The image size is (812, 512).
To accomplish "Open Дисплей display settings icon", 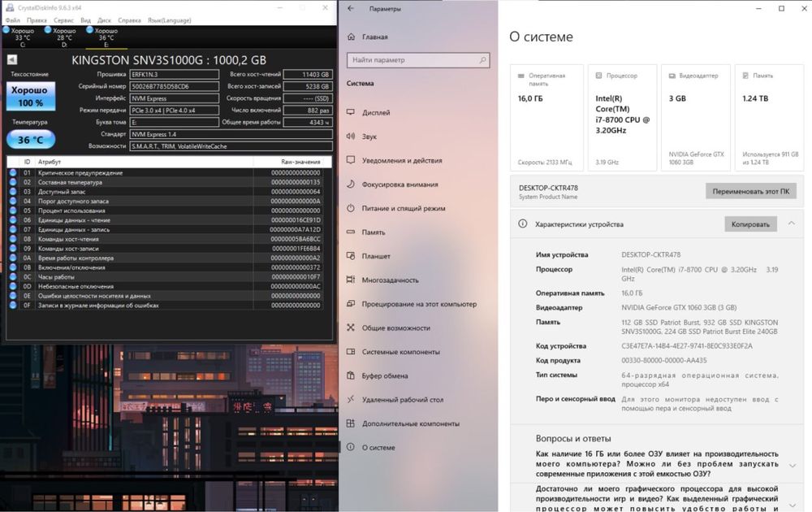I will tap(351, 112).
